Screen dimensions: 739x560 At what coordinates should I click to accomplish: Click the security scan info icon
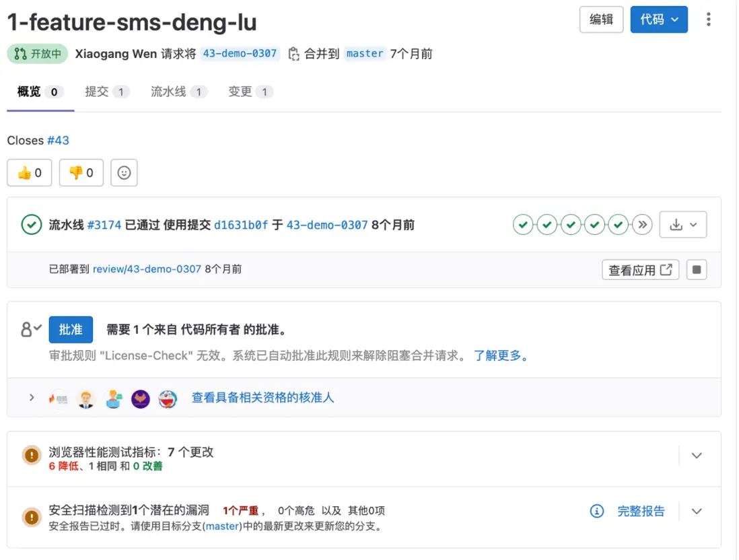[596, 512]
